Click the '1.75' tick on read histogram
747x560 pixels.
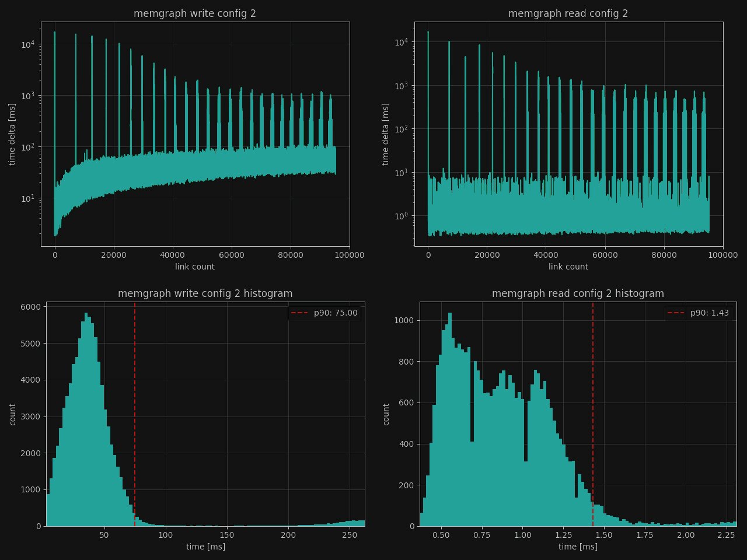tap(645, 535)
